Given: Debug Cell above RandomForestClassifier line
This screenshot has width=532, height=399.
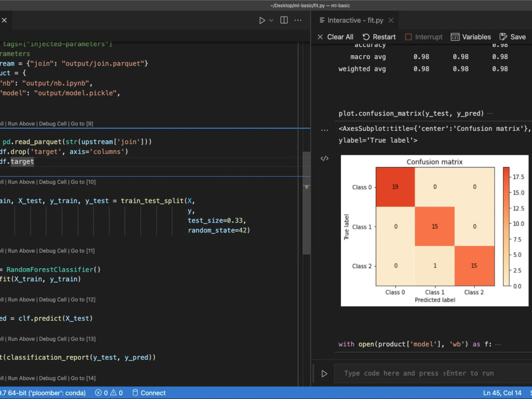Looking at the screenshot, I should [53, 251].
